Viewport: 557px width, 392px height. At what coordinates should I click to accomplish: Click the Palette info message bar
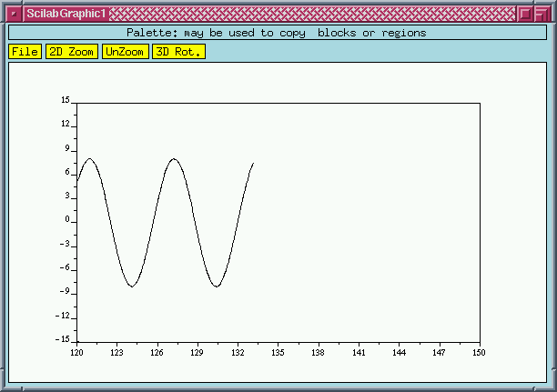point(278,33)
